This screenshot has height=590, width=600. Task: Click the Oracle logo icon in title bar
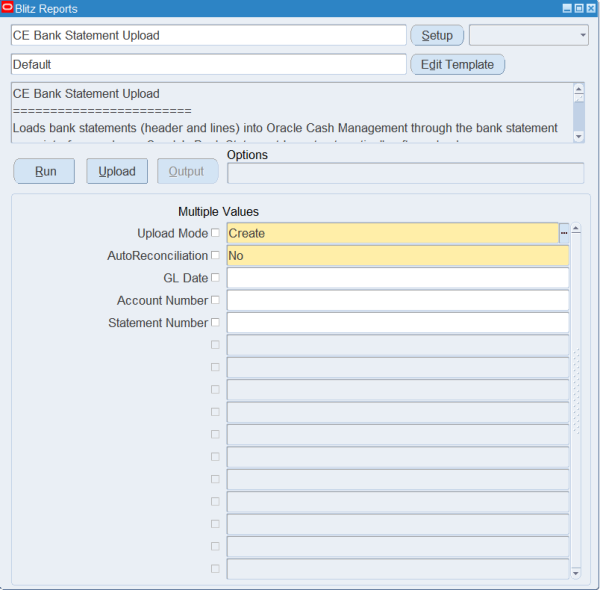pyautogui.click(x=7, y=8)
